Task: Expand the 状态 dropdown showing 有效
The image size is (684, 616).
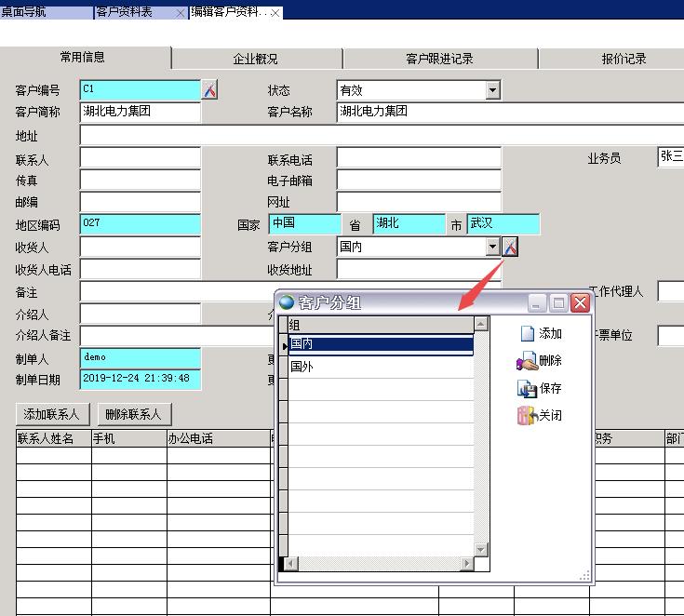Action: (492, 90)
